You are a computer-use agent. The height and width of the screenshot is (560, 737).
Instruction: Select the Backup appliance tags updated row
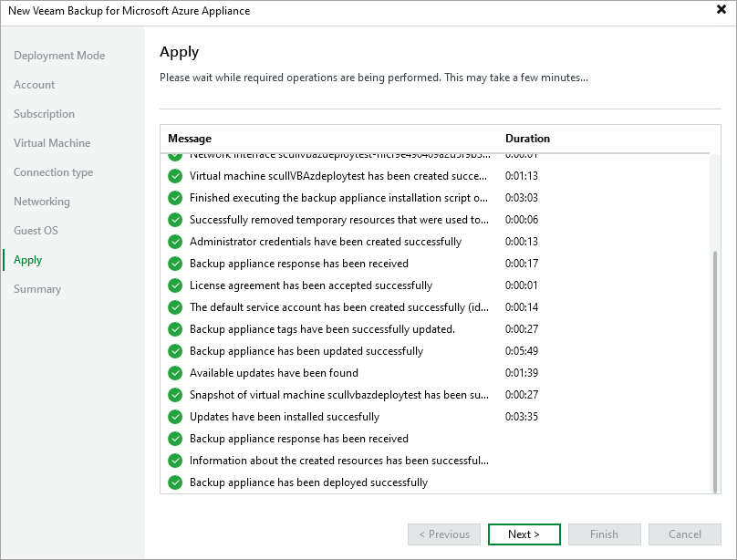point(435,329)
